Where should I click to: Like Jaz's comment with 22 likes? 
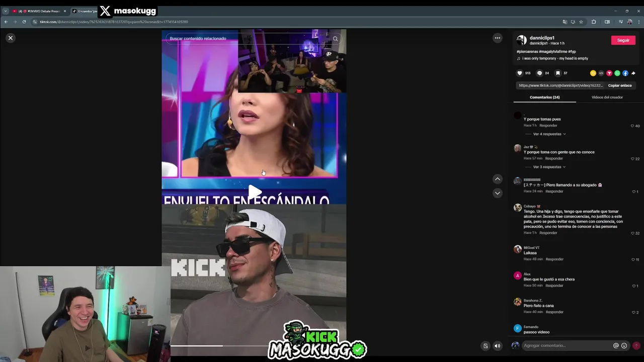click(x=632, y=159)
